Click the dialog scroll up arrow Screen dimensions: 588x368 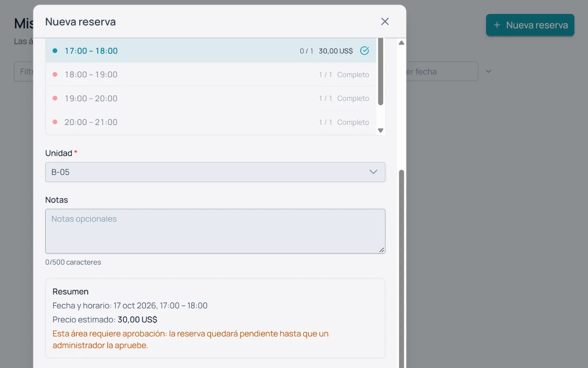point(402,43)
